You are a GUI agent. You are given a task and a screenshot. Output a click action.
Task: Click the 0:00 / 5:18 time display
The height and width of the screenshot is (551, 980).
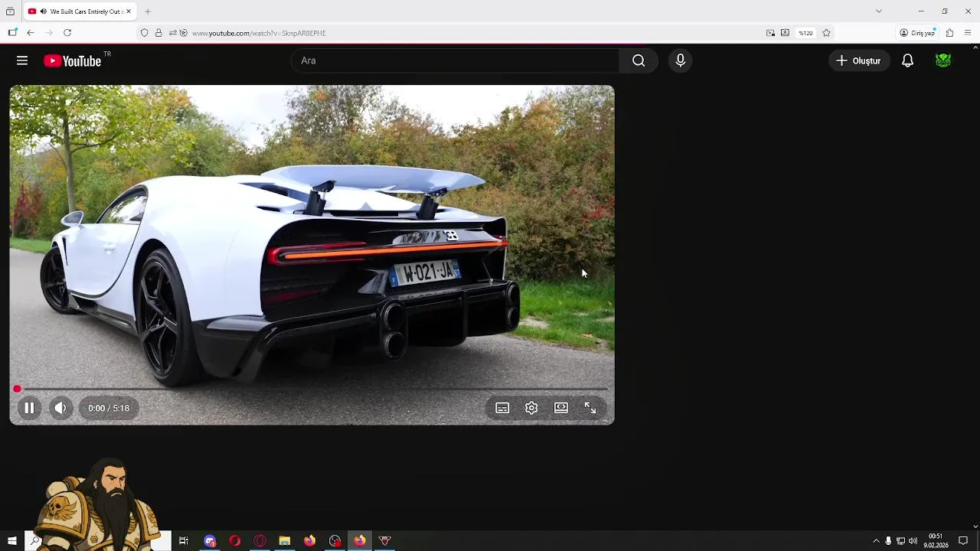[109, 408]
